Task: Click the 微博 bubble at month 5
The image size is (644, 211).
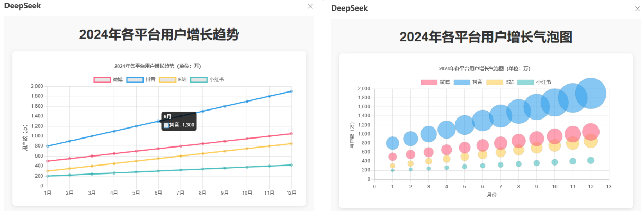Action: (464, 148)
